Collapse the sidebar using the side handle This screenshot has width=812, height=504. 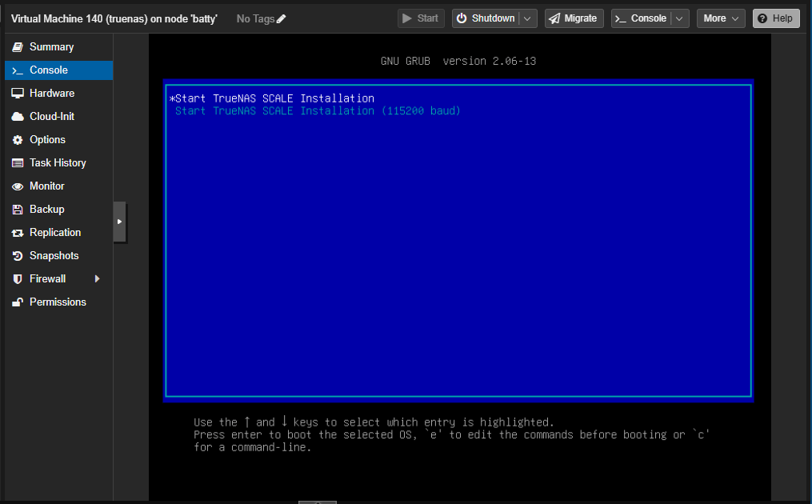coord(119,222)
